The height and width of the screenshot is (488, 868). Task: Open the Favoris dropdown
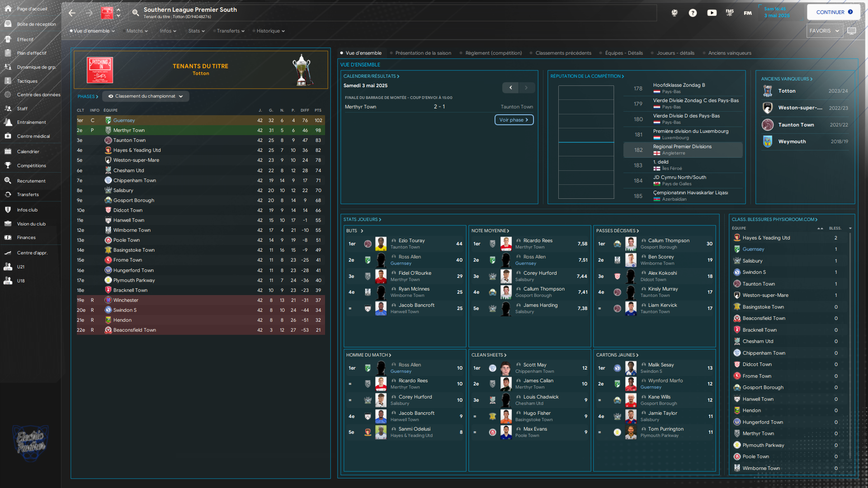[x=824, y=31]
